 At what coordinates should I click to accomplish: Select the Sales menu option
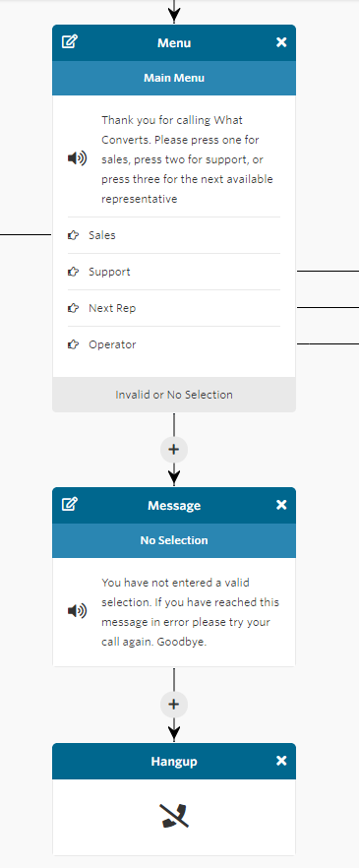174,235
